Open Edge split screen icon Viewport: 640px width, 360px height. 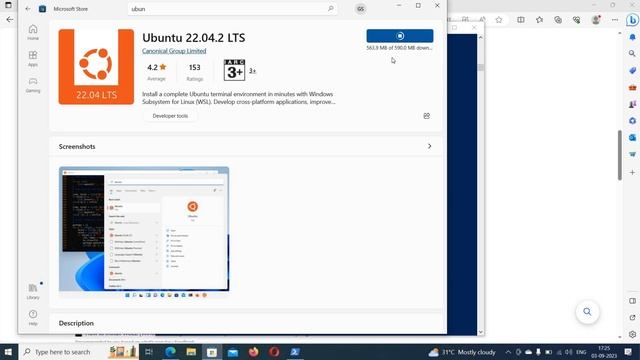click(x=521, y=20)
